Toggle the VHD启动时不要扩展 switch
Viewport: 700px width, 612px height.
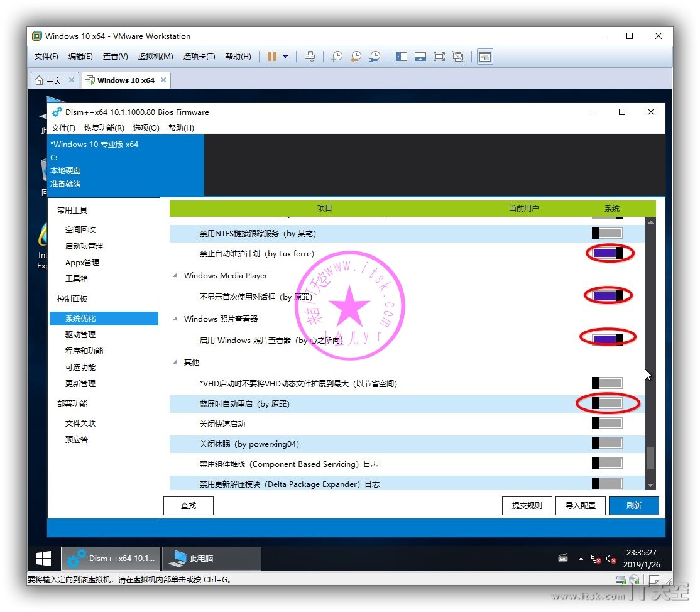click(607, 383)
